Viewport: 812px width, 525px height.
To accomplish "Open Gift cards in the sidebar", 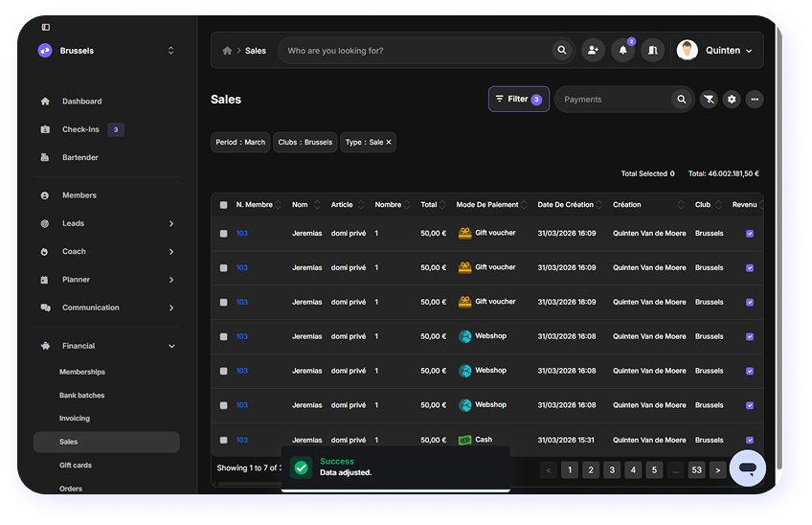I will 76,466.
